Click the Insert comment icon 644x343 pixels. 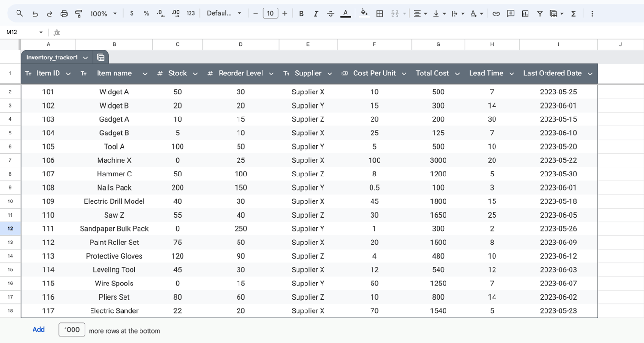[x=511, y=14]
